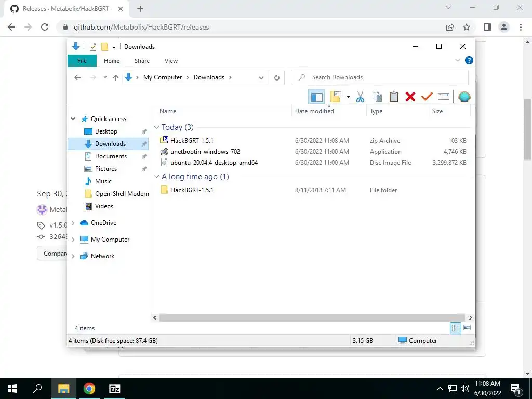532x399 pixels.
Task: Click the Explorer Help question mark icon
Action: (x=469, y=60)
